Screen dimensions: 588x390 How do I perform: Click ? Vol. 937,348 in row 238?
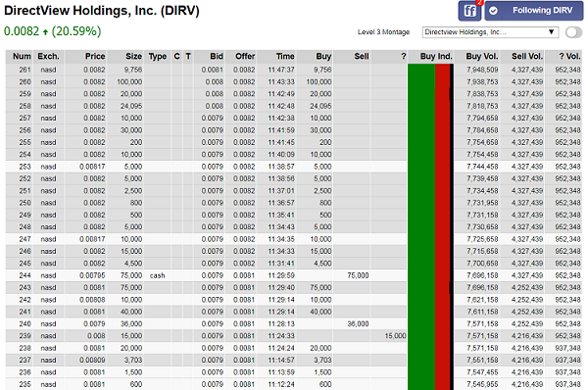coord(567,349)
